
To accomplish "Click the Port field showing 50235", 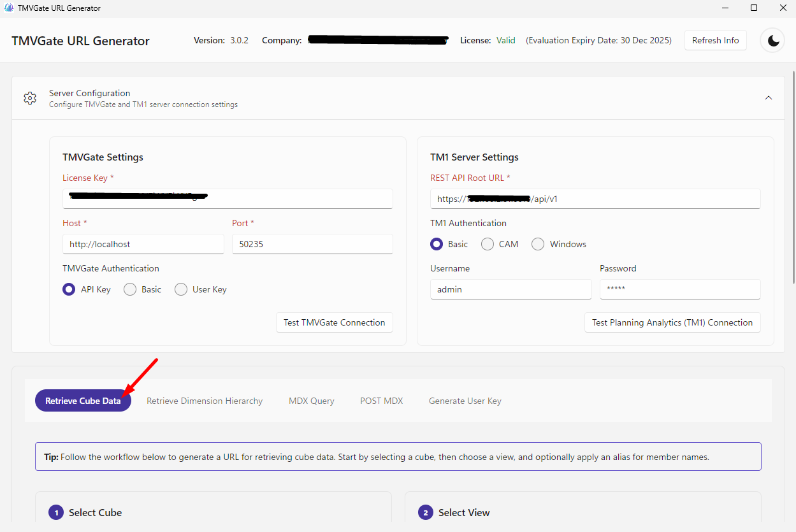I will [312, 244].
